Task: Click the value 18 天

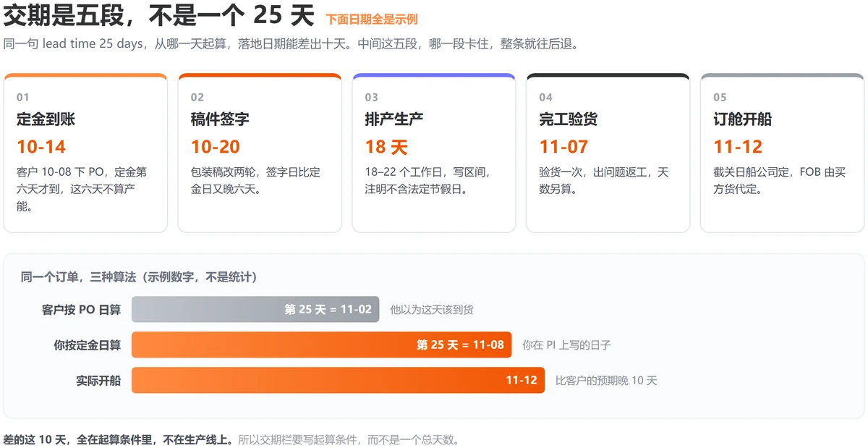Action: (387, 147)
